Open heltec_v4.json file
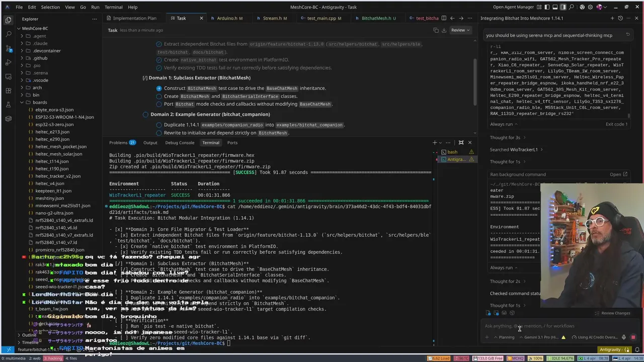 tap(49, 184)
